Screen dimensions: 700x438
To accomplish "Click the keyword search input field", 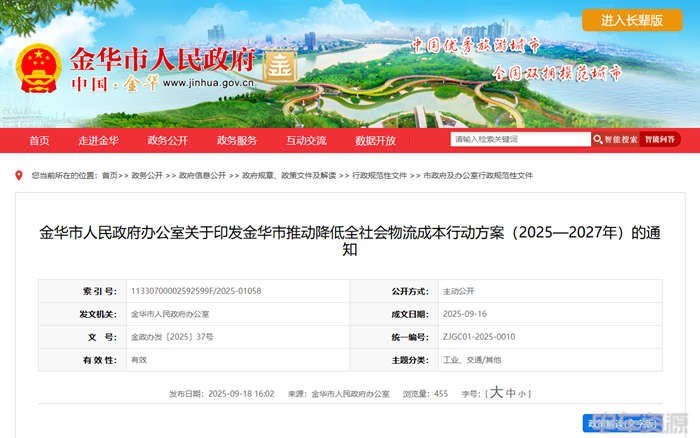I will tap(518, 140).
